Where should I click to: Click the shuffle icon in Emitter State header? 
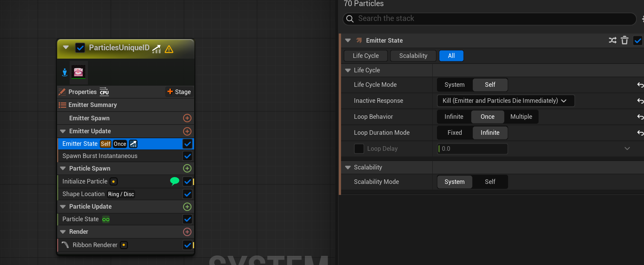(x=612, y=40)
